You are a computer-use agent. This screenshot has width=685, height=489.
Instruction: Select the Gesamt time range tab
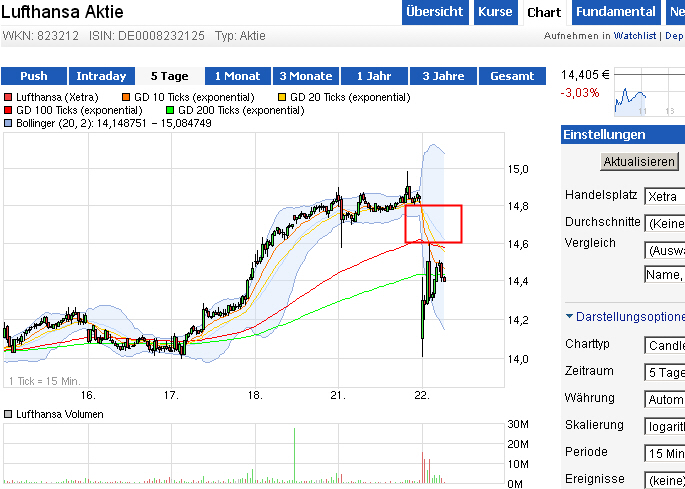click(511, 76)
